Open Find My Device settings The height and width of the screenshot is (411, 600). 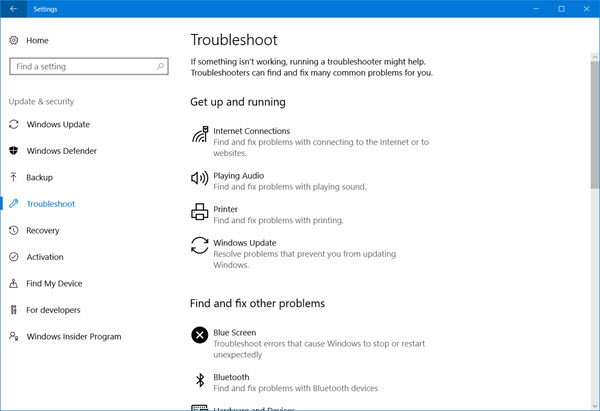point(54,284)
